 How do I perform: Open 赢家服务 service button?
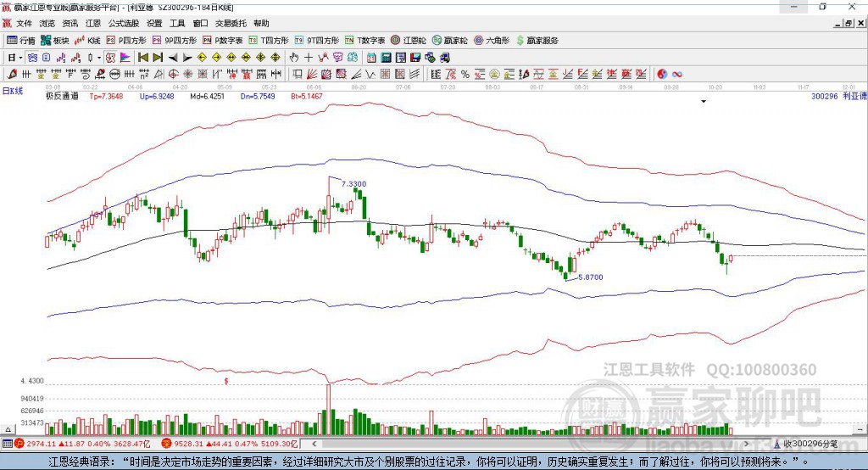point(537,41)
